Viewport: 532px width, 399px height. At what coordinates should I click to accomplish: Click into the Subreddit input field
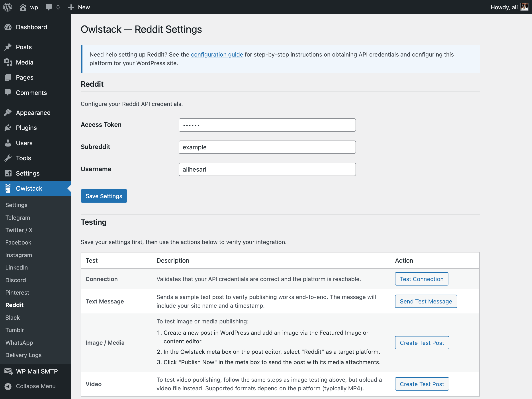(x=267, y=147)
